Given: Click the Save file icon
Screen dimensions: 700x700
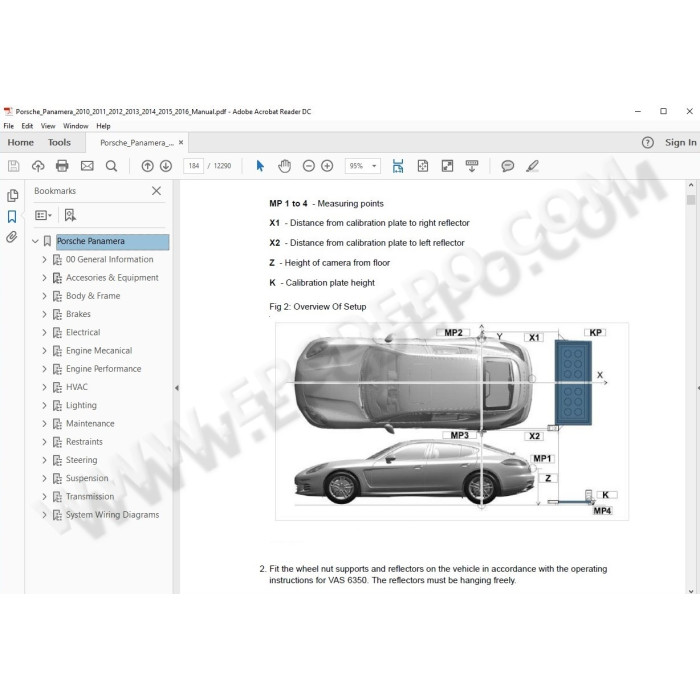Looking at the screenshot, I should [13, 166].
